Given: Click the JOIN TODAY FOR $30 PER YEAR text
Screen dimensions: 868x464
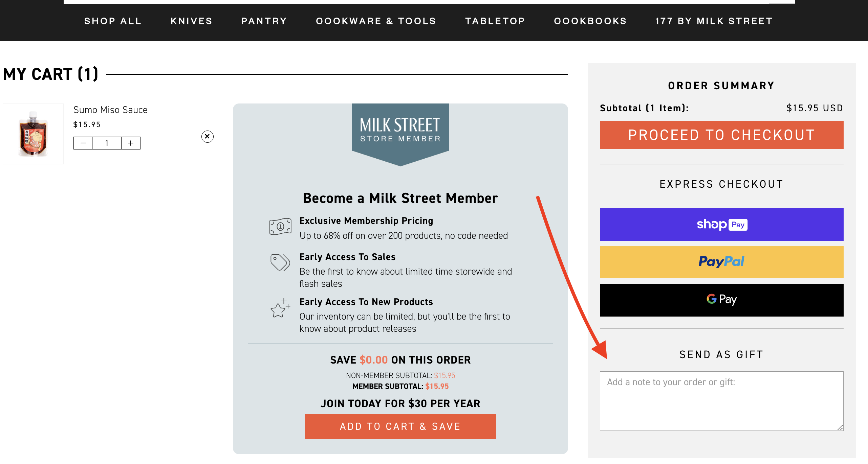Looking at the screenshot, I should tap(400, 403).
